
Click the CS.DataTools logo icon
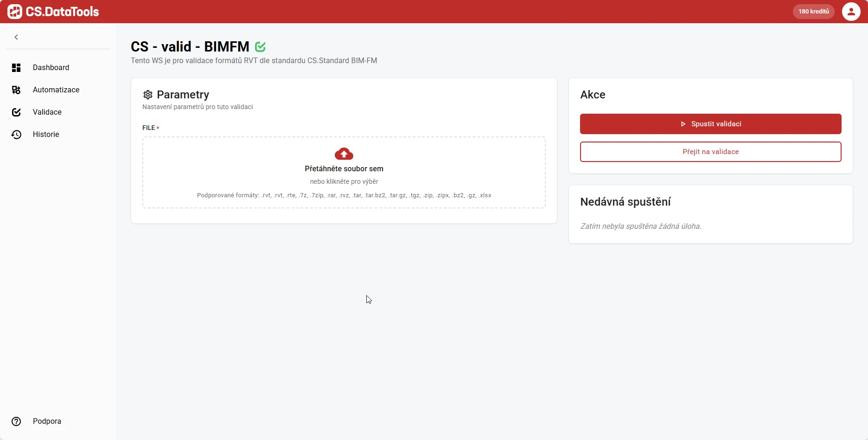[15, 12]
